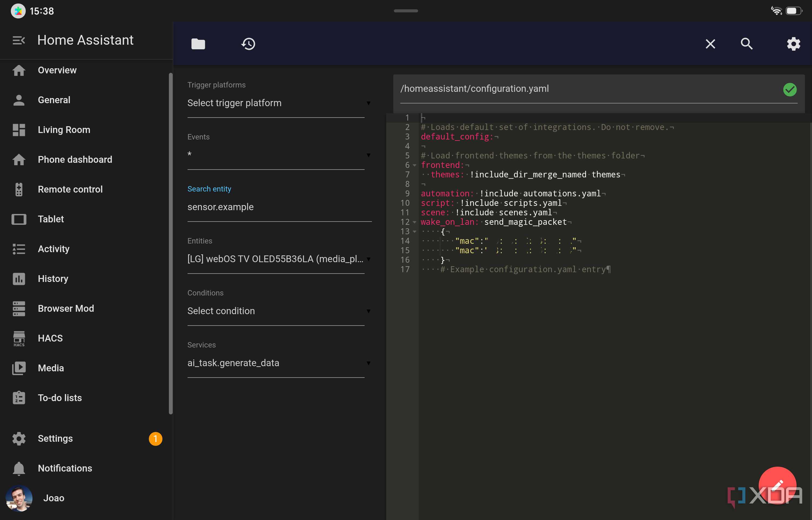Close the current file with X icon

[x=710, y=44]
